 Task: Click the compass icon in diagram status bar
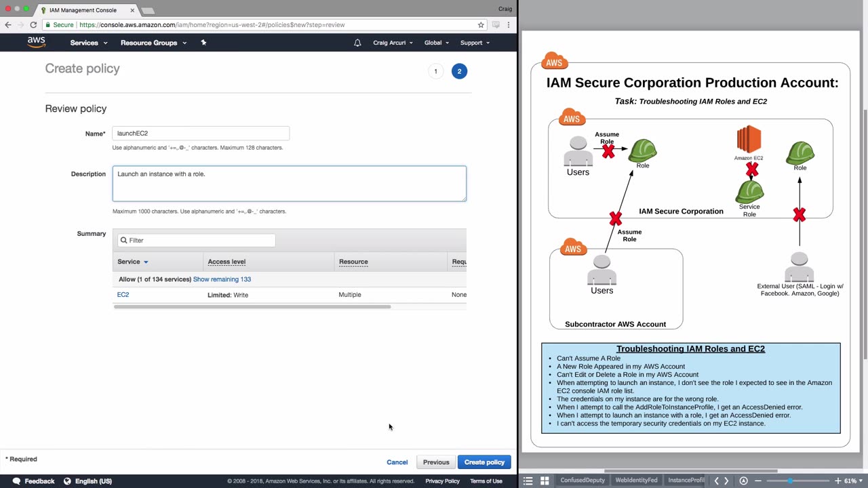point(743,481)
